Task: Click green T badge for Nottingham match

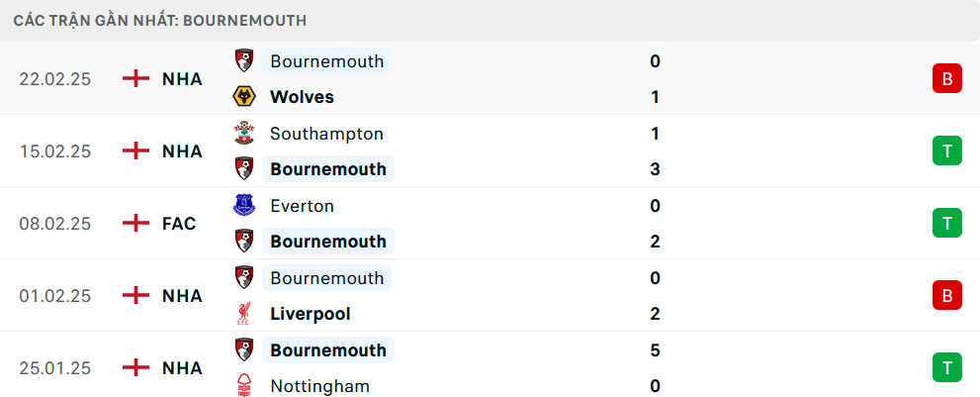Action: (946, 368)
